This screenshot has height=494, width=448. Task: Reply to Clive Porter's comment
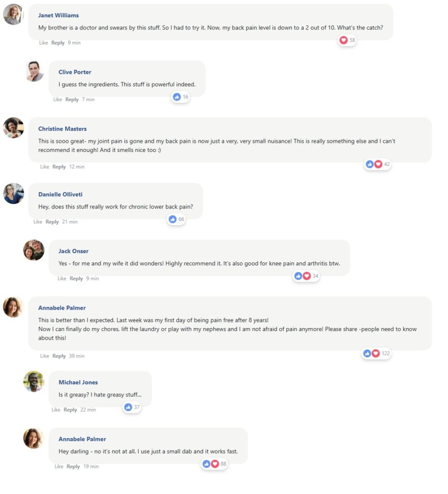click(72, 99)
